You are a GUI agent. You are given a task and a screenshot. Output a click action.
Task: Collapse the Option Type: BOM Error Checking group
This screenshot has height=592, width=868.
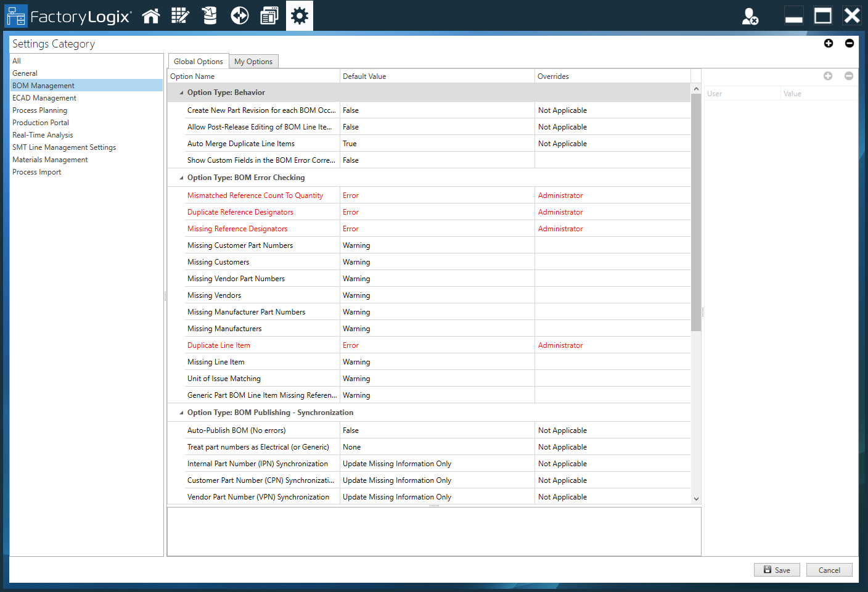coord(181,178)
